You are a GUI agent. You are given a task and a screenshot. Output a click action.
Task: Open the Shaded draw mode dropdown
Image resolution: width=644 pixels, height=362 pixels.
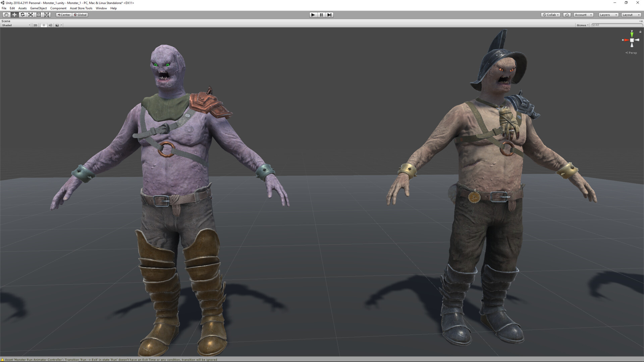click(x=16, y=25)
